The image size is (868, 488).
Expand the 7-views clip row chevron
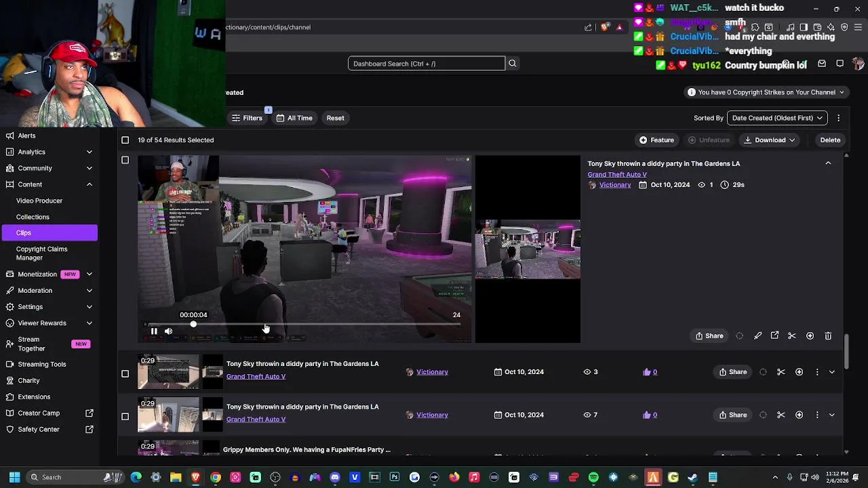832,415
